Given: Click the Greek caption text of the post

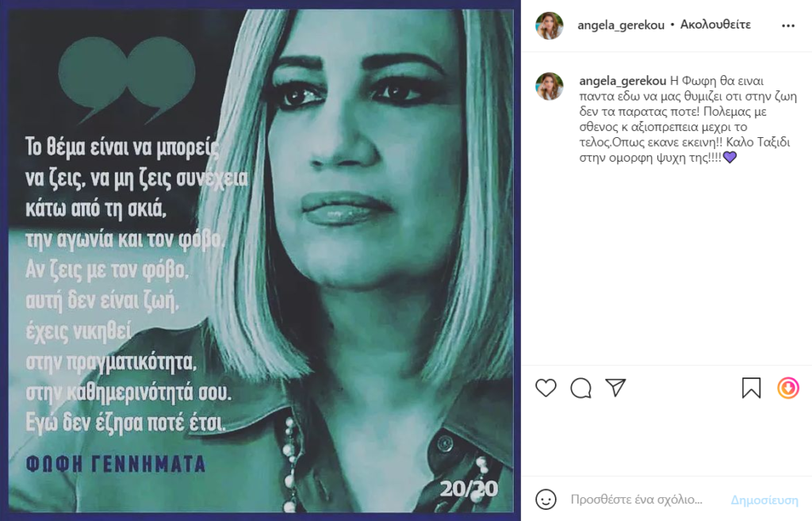Looking at the screenshot, I should (688, 119).
